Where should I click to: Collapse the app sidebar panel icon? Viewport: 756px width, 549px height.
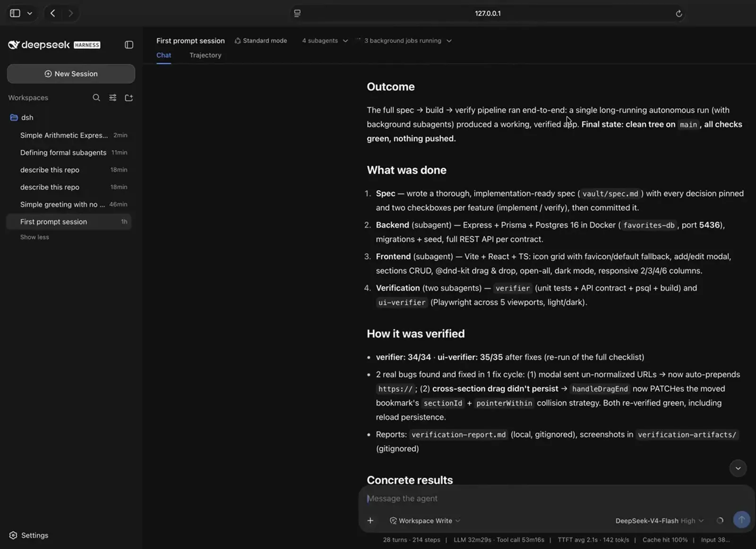[x=129, y=45]
